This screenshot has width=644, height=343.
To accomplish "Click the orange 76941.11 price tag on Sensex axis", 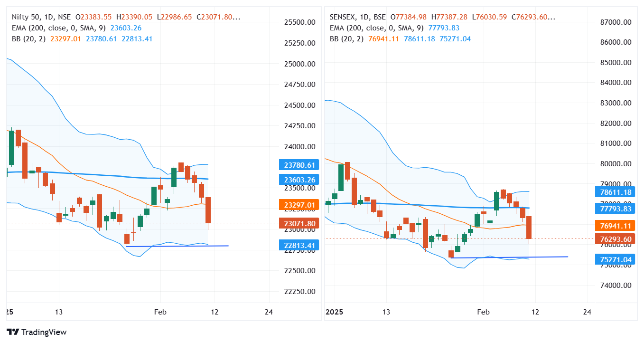I will pos(615,226).
